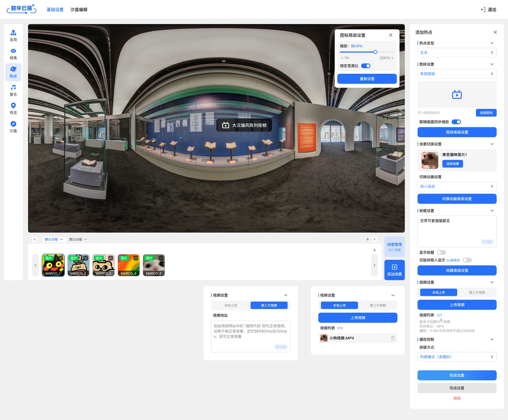Click the 重制设置 button

pyautogui.click(x=367, y=79)
